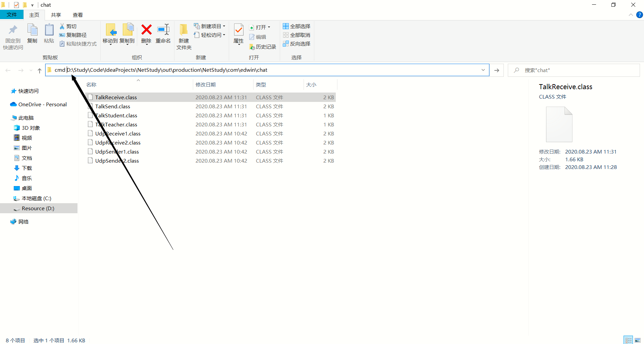The width and height of the screenshot is (644, 344).
Task: Open History (历史记录)
Action: click(263, 47)
